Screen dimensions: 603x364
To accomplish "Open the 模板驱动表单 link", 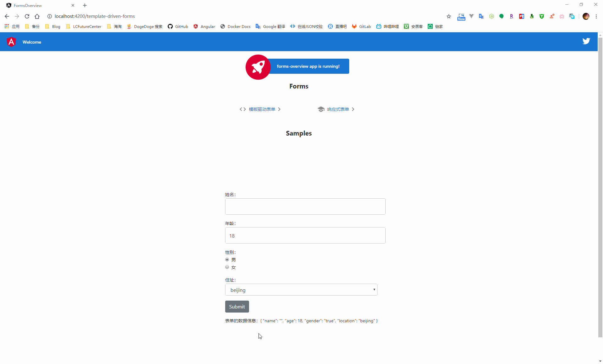I will 262,109.
